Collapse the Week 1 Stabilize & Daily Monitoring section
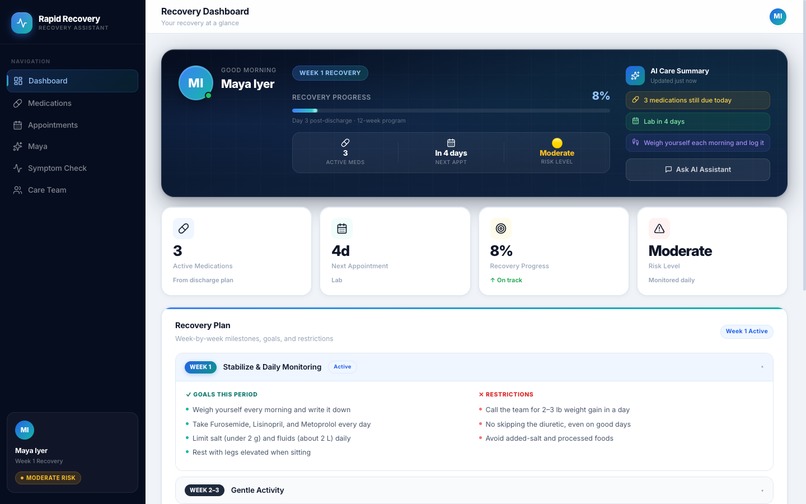806x504 pixels. (x=474, y=367)
